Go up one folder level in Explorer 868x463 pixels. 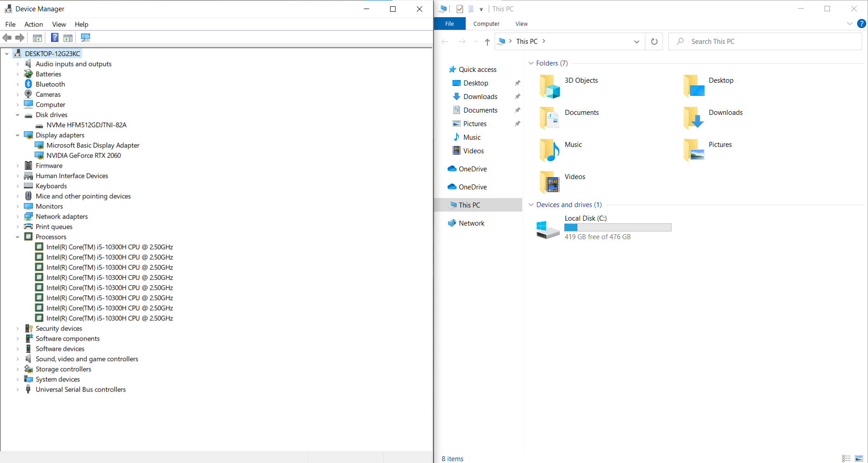coord(487,42)
